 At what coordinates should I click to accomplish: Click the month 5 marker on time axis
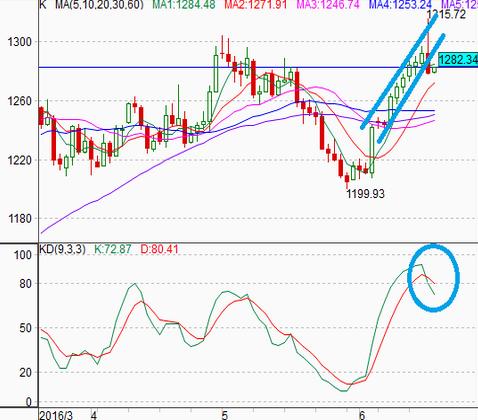click(225, 415)
